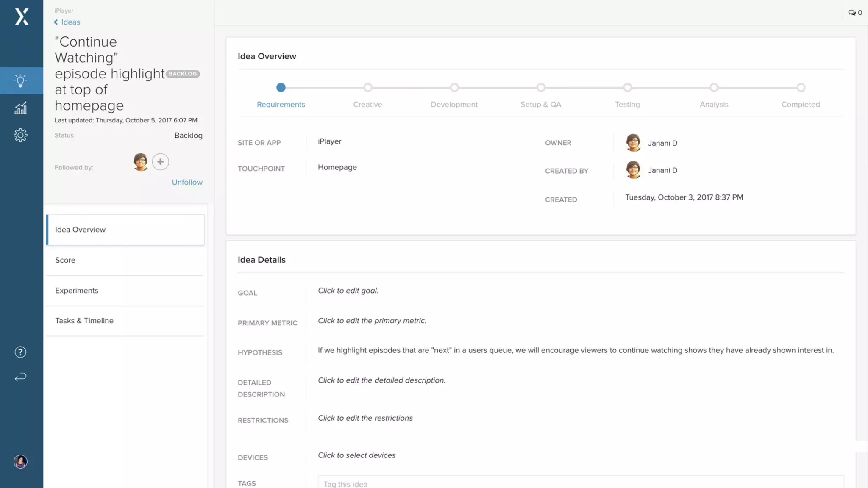The image size is (868, 488).
Task: Open Tasks & Timeline section
Action: click(84, 321)
